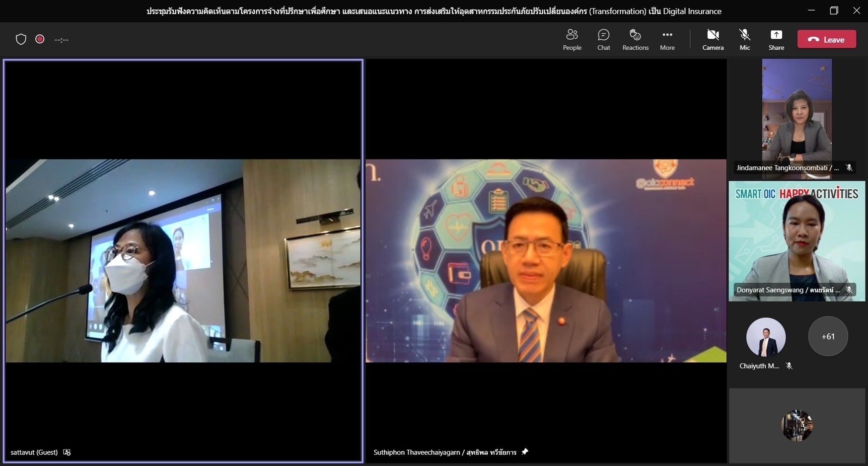Click the bottom-right participant avatar

click(x=796, y=425)
